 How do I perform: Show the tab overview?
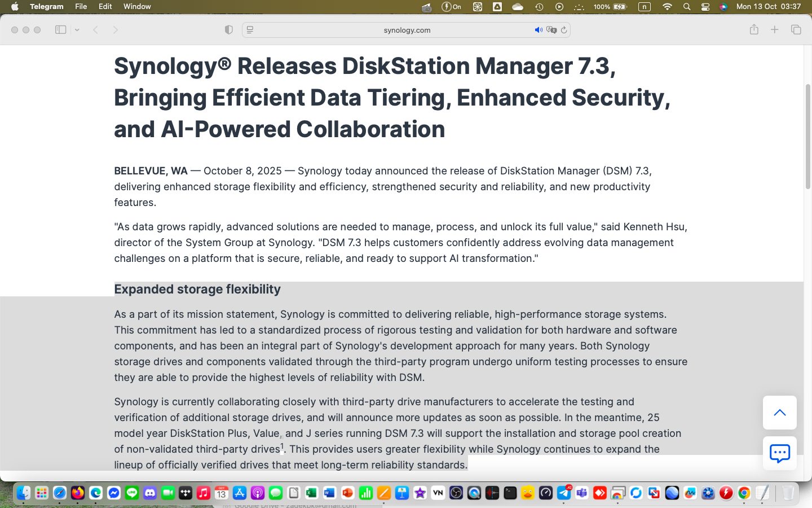pos(796,30)
